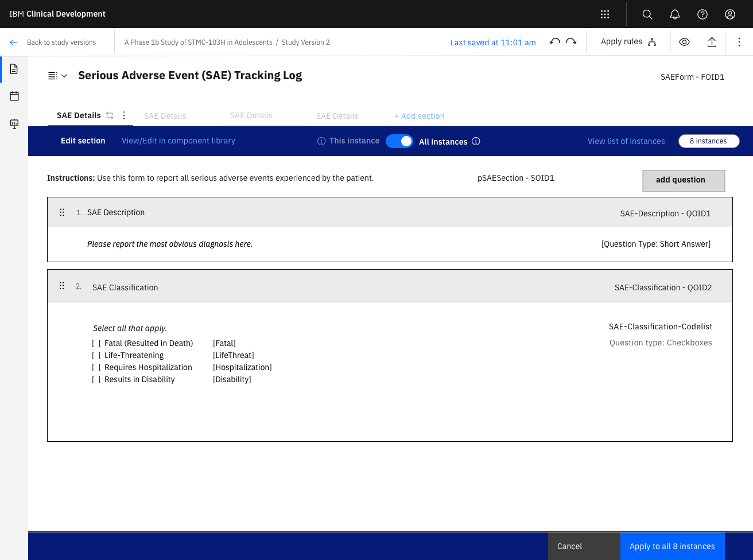The width and height of the screenshot is (753, 560).
Task: Check the Requires Hospitalization option
Action: click(x=96, y=368)
